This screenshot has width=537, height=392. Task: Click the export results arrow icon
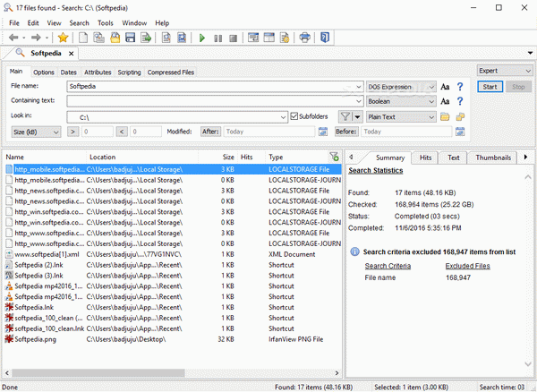pos(146,38)
